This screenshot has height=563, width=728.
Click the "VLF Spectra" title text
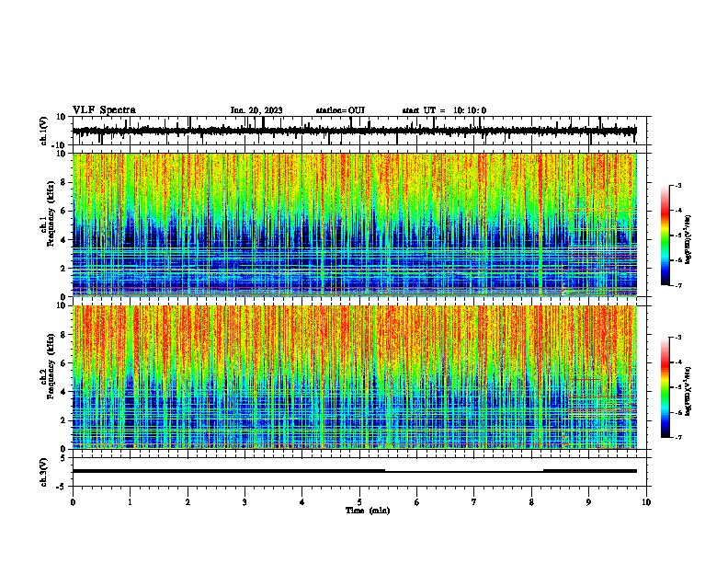pos(104,110)
